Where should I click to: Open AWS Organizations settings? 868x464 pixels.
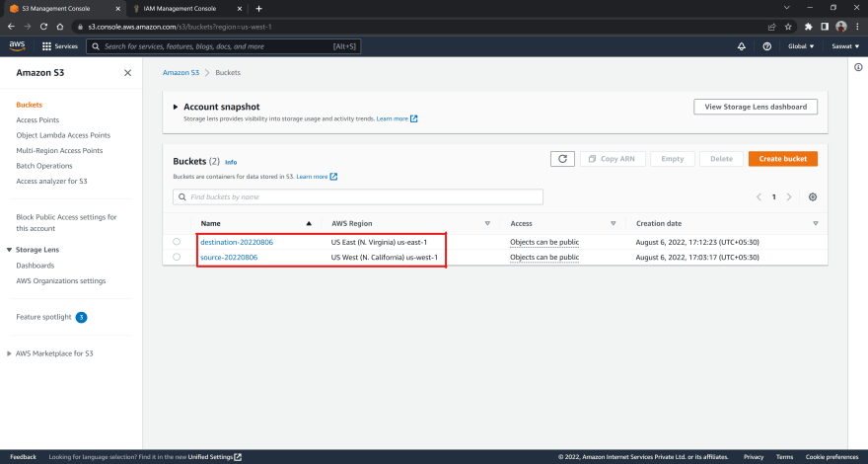click(x=61, y=281)
